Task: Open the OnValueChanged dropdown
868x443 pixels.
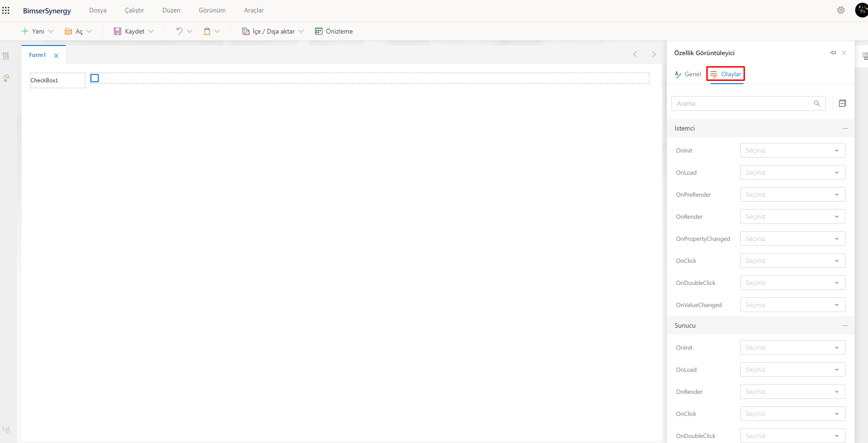Action: pyautogui.click(x=793, y=305)
